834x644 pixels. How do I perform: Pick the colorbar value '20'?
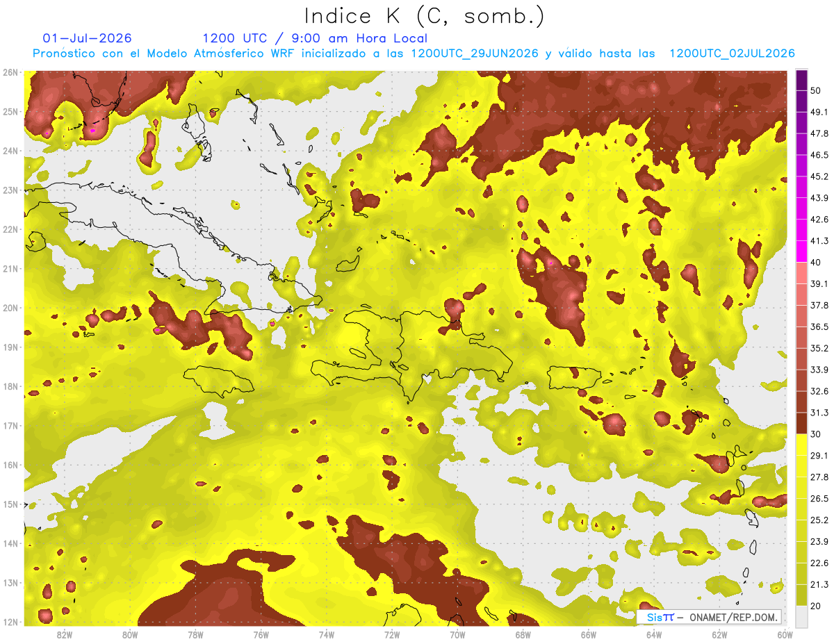click(x=816, y=606)
